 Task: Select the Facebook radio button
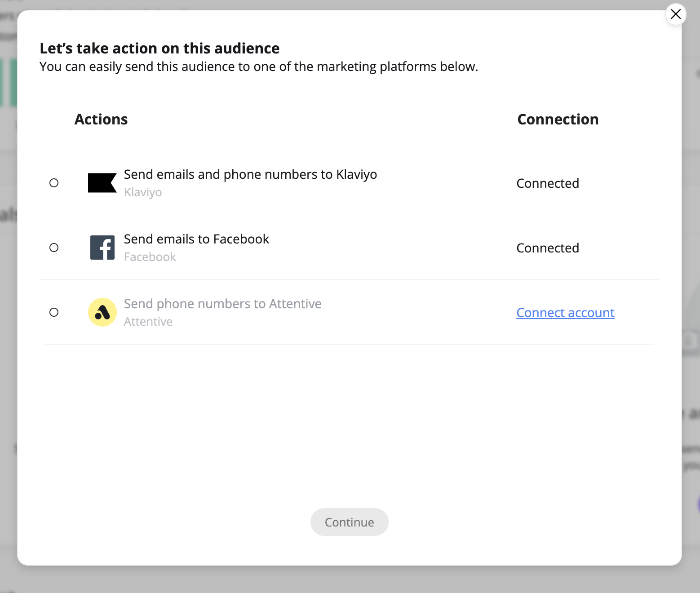[54, 248]
